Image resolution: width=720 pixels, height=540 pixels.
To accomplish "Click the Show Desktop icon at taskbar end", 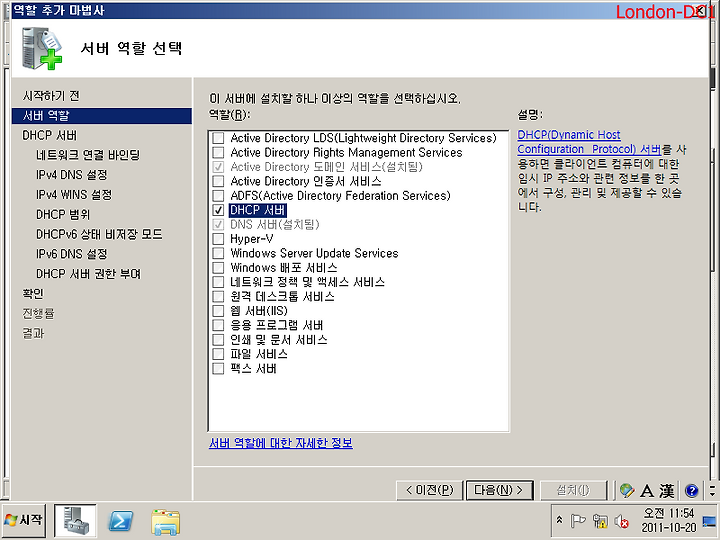I will click(x=709, y=521).
